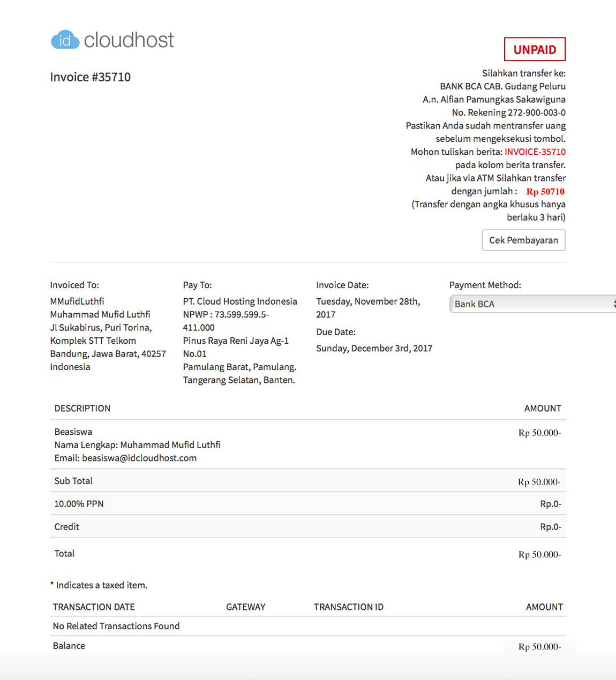Select the Sub Total row

click(x=73, y=481)
